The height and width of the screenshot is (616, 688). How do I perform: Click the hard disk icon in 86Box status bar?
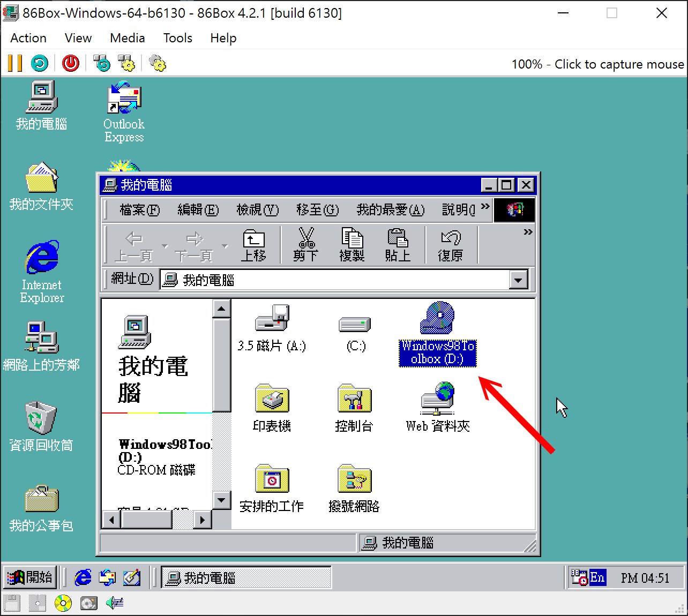(89, 603)
